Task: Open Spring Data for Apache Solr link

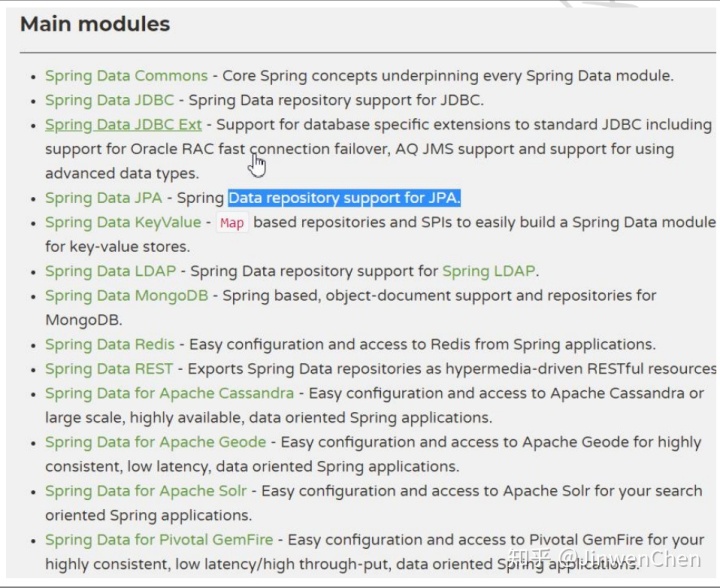Action: (x=146, y=491)
